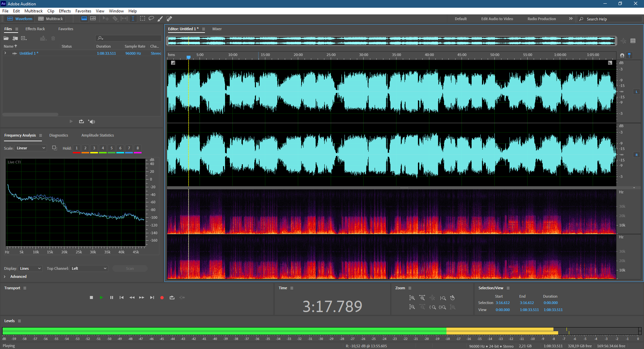Switch to the Amplitude Statistics tab
Viewport: 644px width, 349px height.
click(x=98, y=135)
